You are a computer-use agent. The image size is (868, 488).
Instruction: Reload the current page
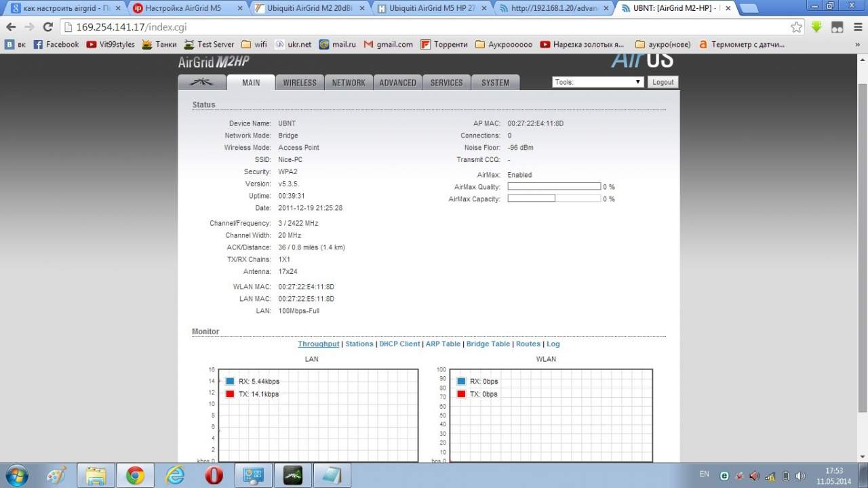[x=47, y=27]
